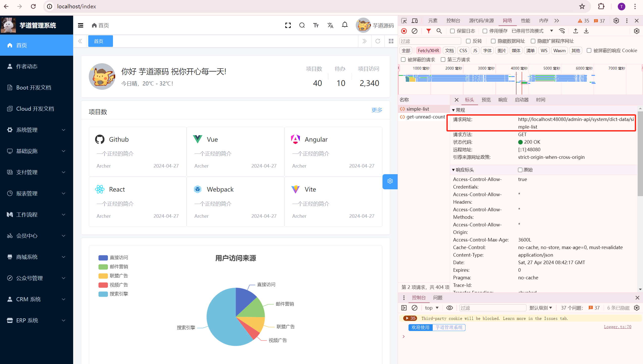Expand the 支付管理 sidebar menu
The image size is (643, 364).
tap(37, 172)
